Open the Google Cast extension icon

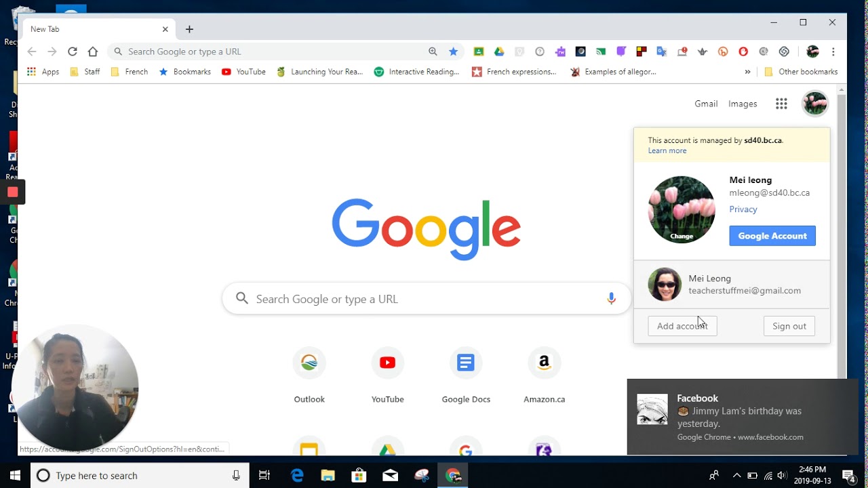tap(601, 52)
